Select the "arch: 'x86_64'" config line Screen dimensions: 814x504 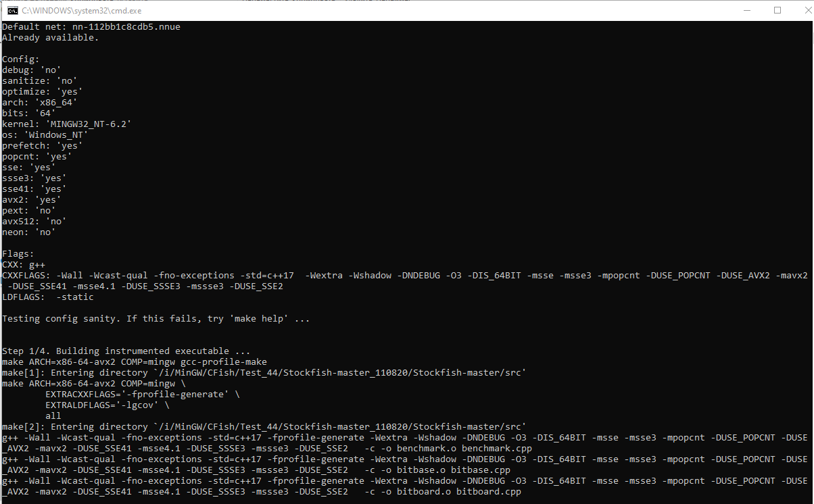(x=39, y=102)
